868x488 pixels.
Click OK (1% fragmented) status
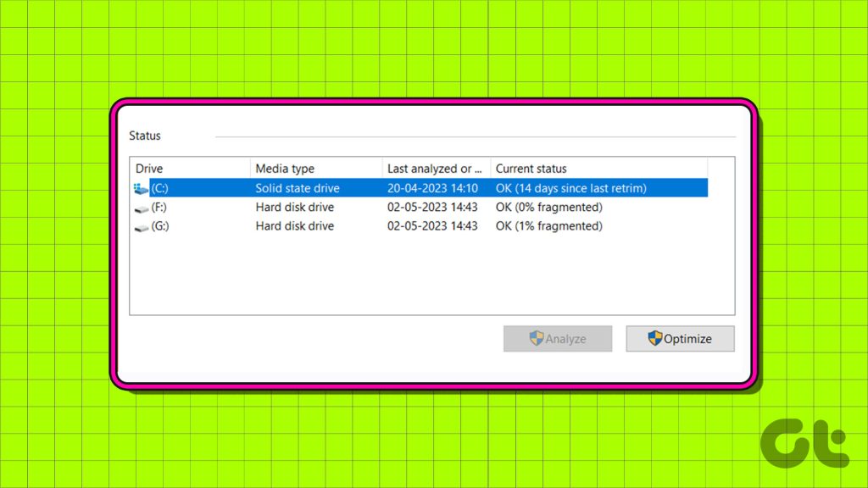(x=548, y=225)
